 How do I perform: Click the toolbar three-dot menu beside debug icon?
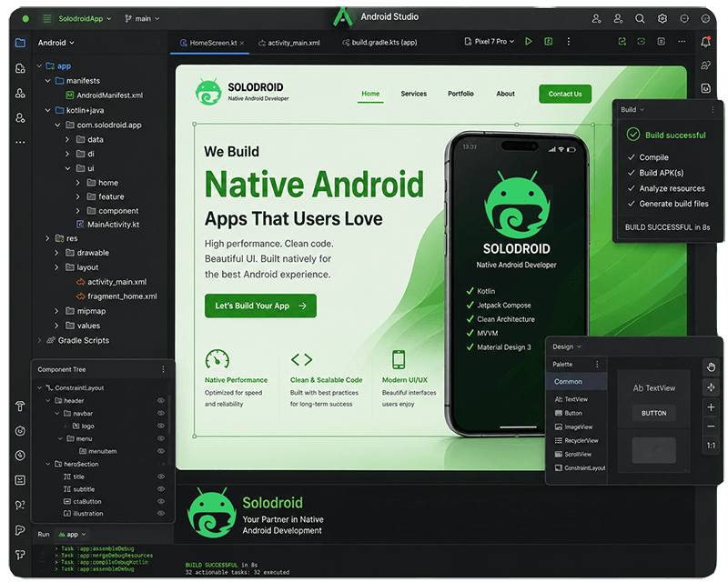tap(568, 41)
